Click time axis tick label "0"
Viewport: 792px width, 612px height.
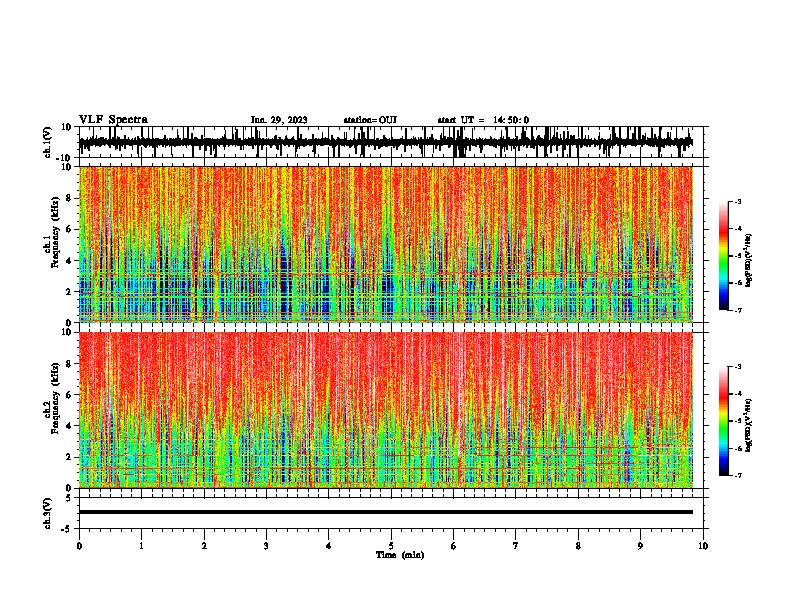pyautogui.click(x=79, y=546)
